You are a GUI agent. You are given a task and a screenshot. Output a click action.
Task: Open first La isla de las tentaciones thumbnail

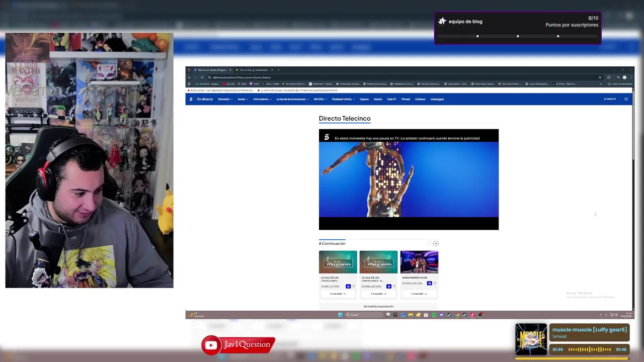(x=338, y=262)
